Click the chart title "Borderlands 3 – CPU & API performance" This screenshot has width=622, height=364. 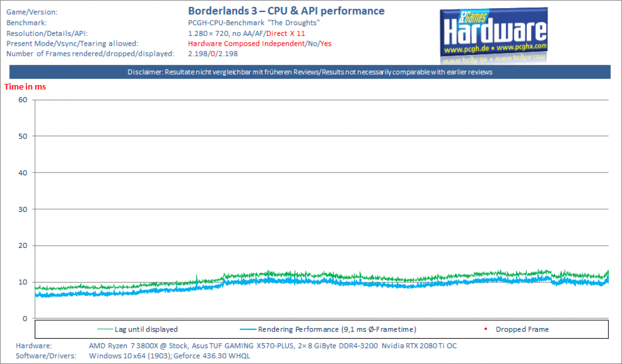pos(286,11)
